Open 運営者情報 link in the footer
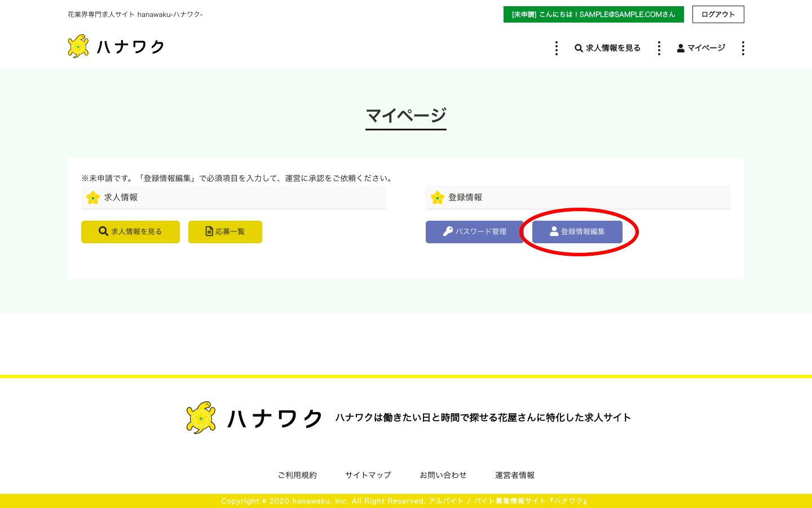 [x=515, y=475]
